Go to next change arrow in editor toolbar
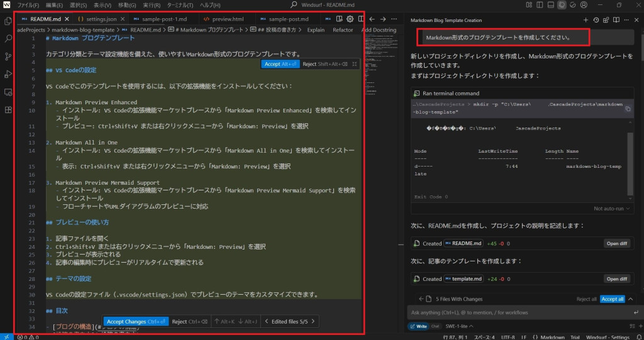Image resolution: width=644 pixels, height=340 pixels. 383,19
